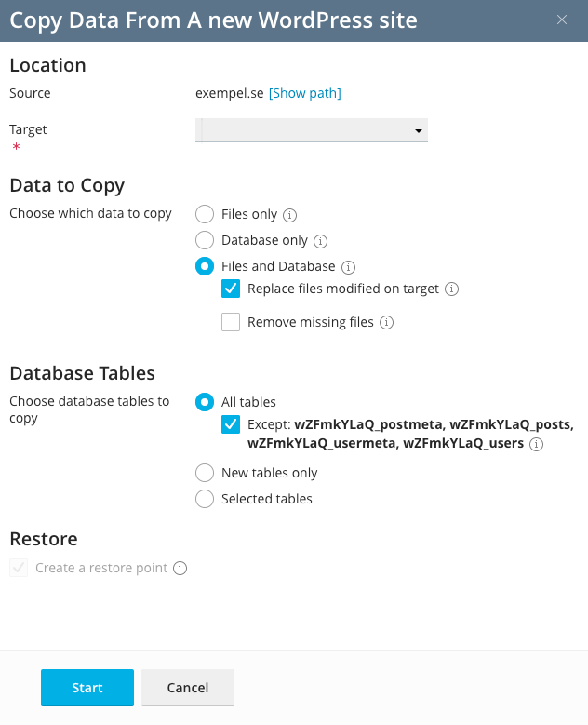Close the Copy Data dialog

click(562, 20)
